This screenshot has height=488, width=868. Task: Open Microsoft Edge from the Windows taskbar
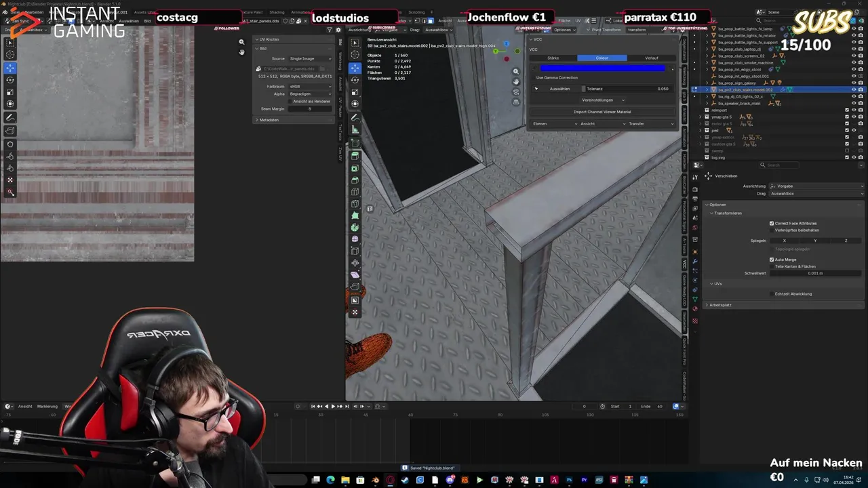[330, 480]
